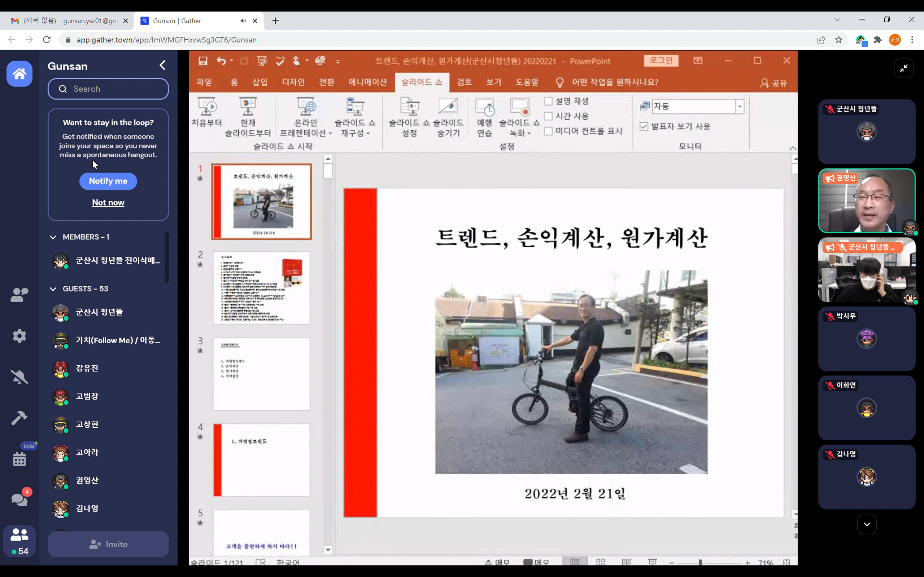The height and width of the screenshot is (577, 924).
Task: Enable 설명 재생 checkbox
Action: pos(548,101)
